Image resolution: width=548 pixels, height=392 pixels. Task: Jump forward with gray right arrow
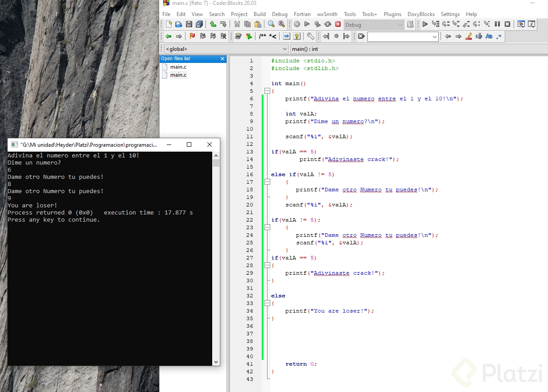(179, 37)
